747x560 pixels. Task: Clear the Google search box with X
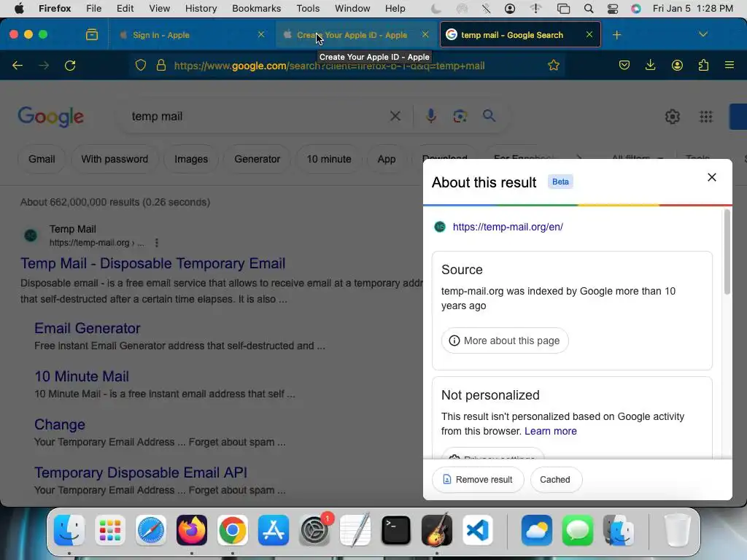(x=395, y=116)
